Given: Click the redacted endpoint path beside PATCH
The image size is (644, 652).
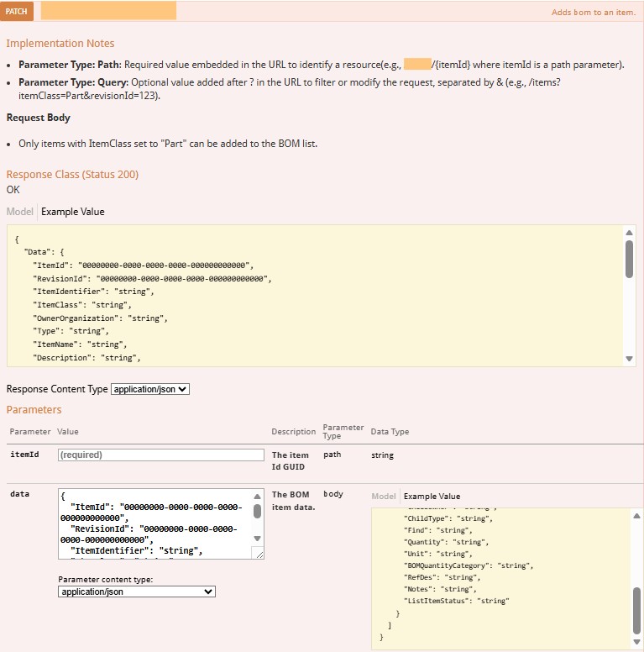Looking at the screenshot, I should click(x=108, y=11).
